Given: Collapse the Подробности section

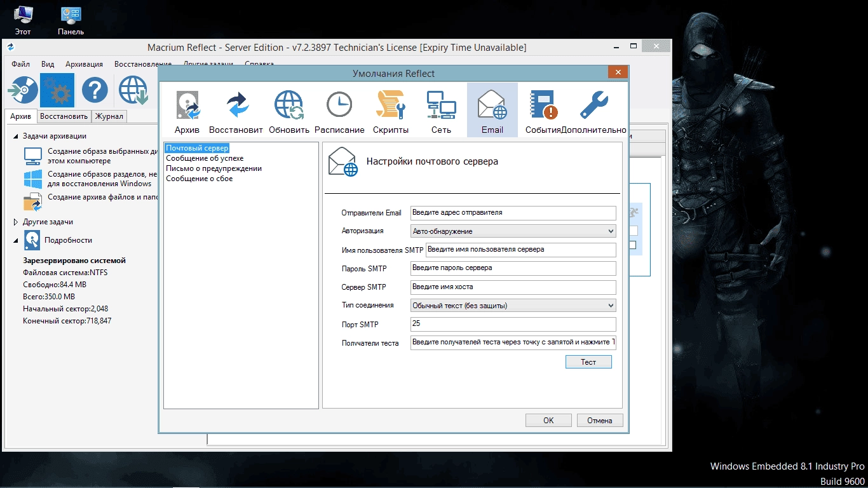Looking at the screenshot, I should click(x=16, y=240).
